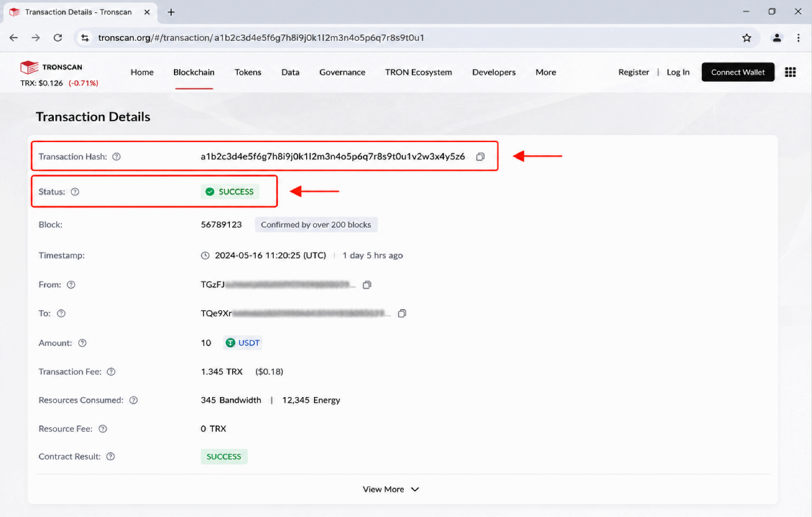Open the Developers menu
The width and height of the screenshot is (812, 517).
(494, 72)
